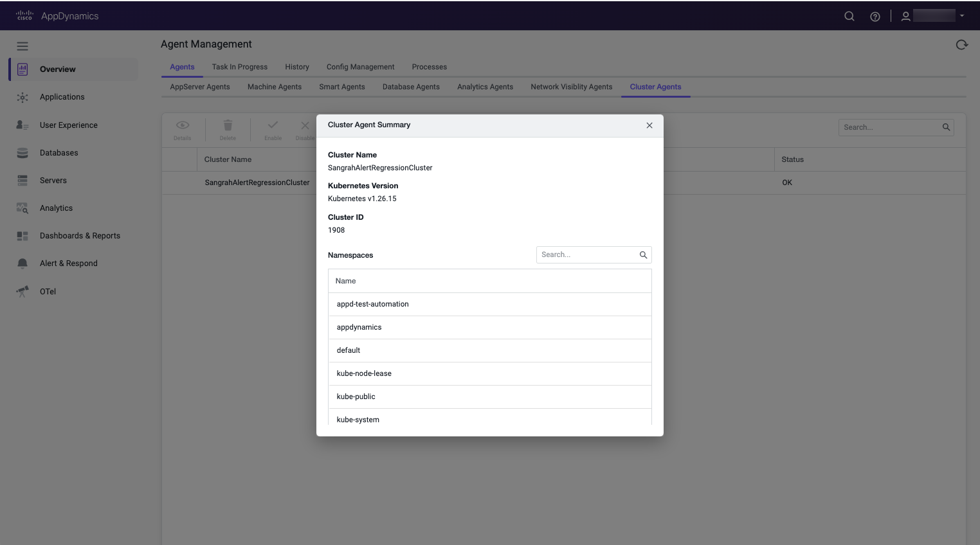Go to Overview in the sidebar
980x545 pixels.
(x=73, y=69)
